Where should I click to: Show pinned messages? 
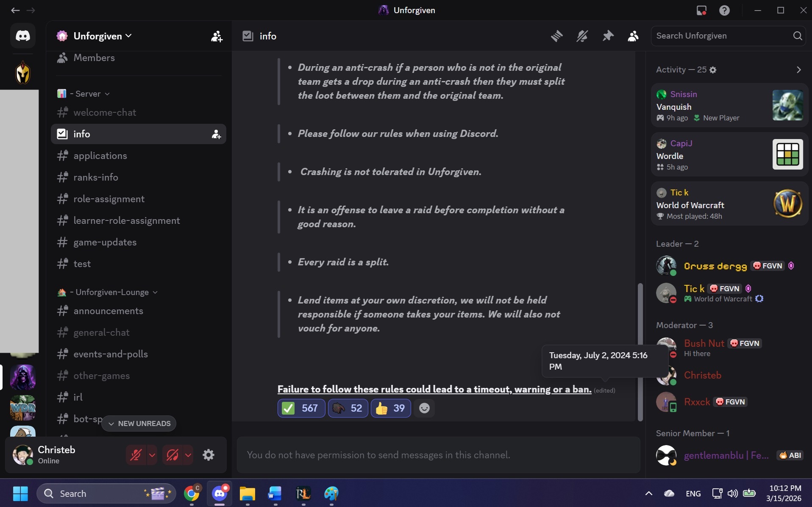pos(608,36)
